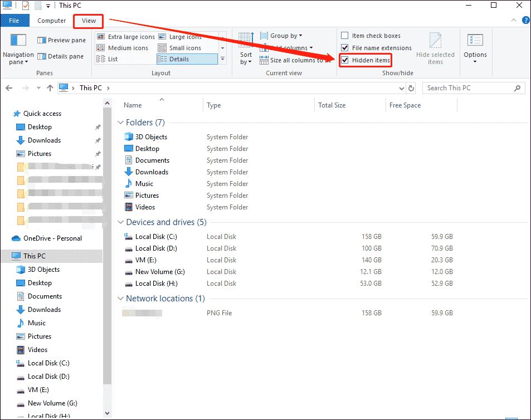Click the Navigation pane icon in ribbon
The image size is (531, 420).
pos(18,42)
